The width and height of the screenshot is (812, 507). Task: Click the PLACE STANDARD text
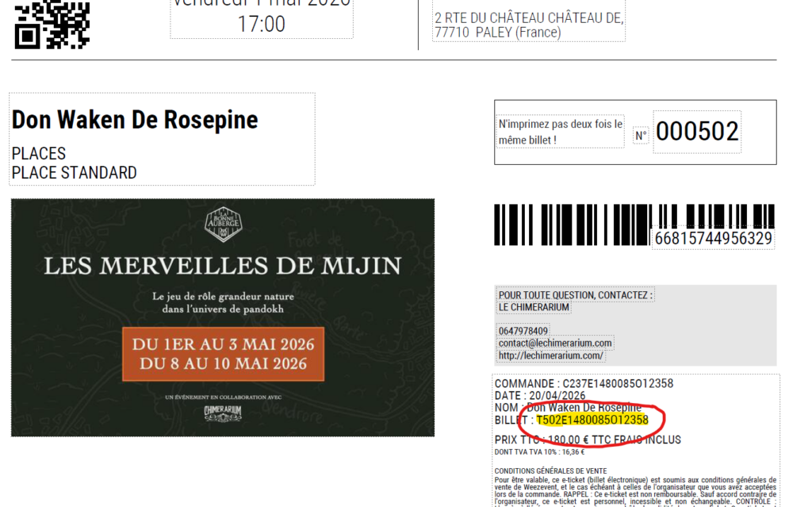[x=74, y=173]
